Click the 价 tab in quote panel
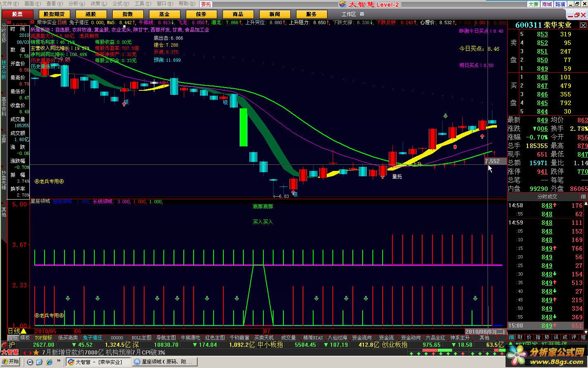The height and width of the screenshot is (368, 588). [529, 337]
